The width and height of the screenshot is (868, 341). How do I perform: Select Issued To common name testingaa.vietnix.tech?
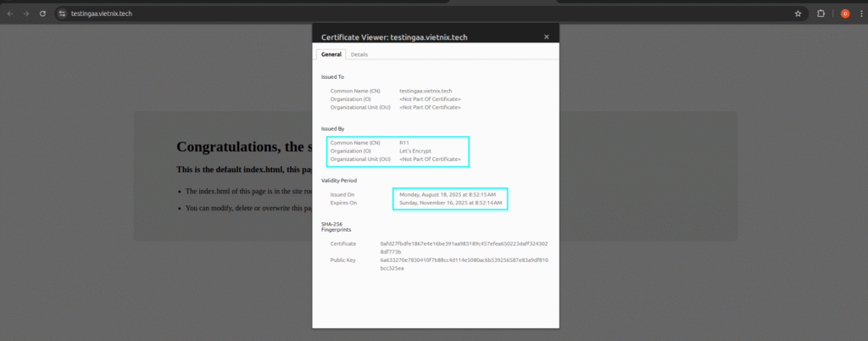pos(426,90)
